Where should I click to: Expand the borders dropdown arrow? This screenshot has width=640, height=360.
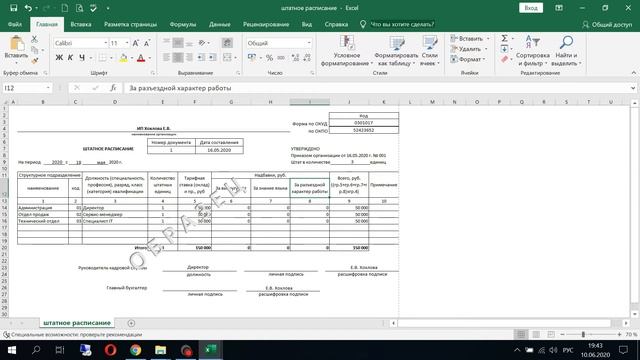pyautogui.click(x=111, y=58)
